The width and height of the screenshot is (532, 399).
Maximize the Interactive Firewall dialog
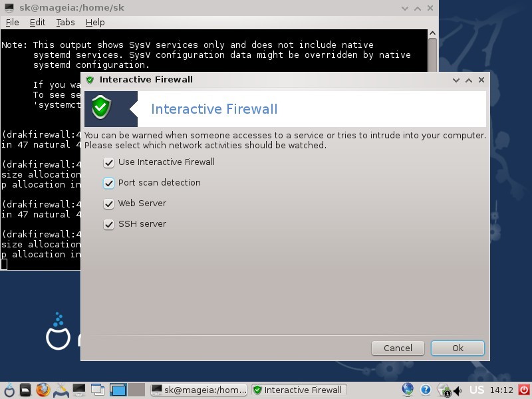click(469, 80)
